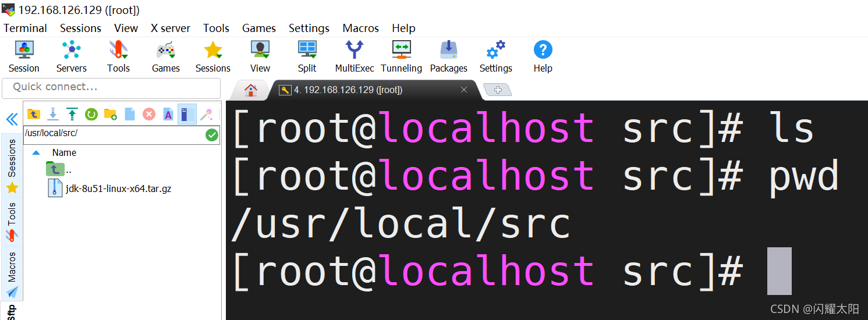Sort by Name using the blue arrow
This screenshot has width=868, height=320.
[x=36, y=152]
